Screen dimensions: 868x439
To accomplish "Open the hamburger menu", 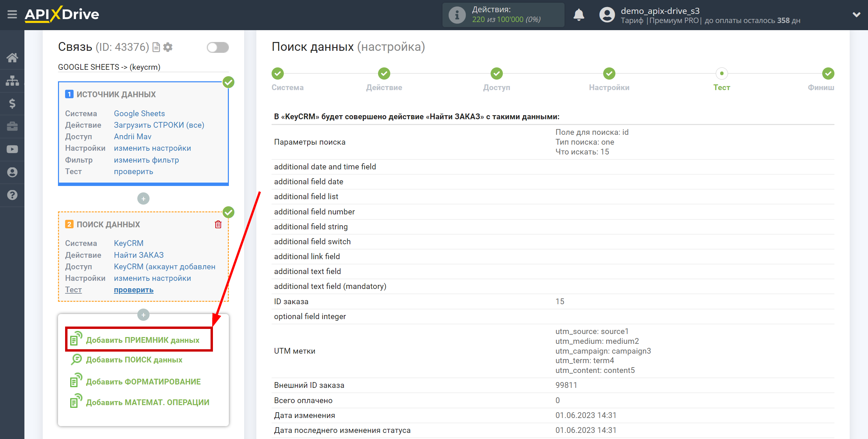I will (x=12, y=15).
